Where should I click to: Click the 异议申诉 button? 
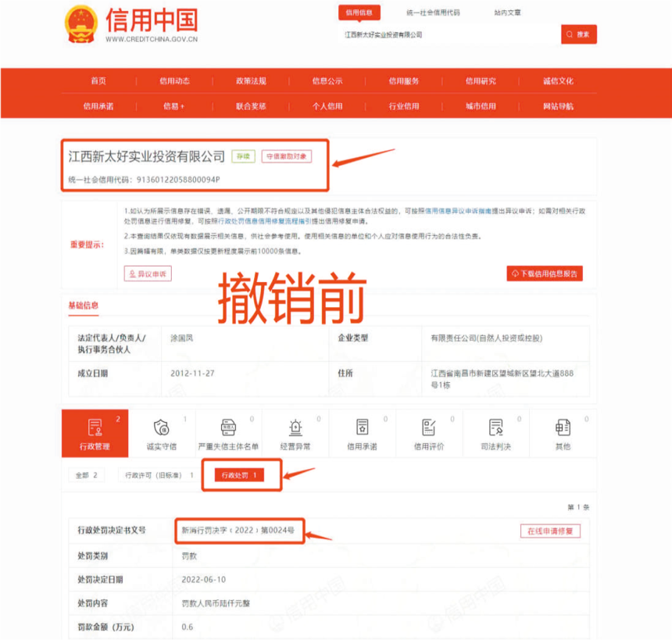148,274
